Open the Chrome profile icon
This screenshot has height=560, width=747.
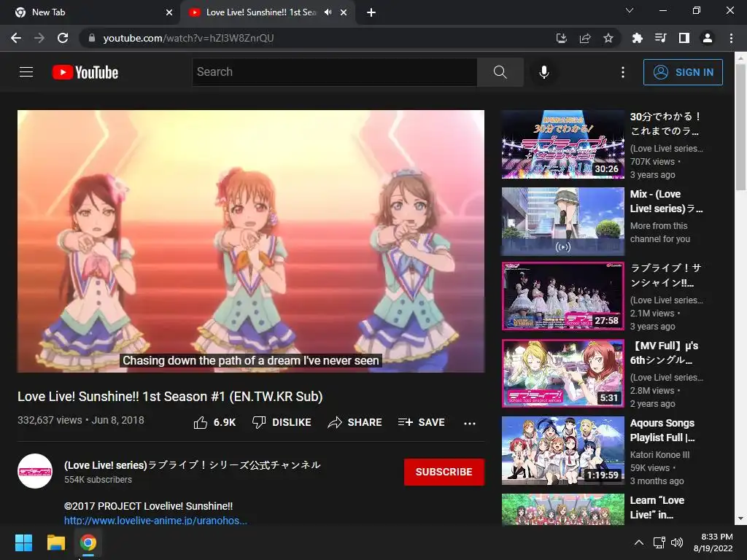[708, 38]
